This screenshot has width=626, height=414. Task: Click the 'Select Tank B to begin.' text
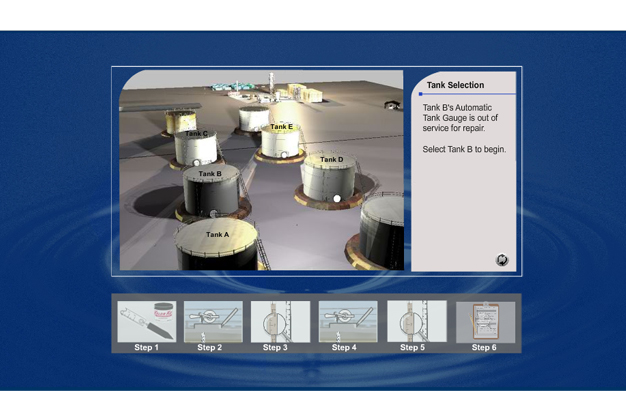(x=464, y=149)
